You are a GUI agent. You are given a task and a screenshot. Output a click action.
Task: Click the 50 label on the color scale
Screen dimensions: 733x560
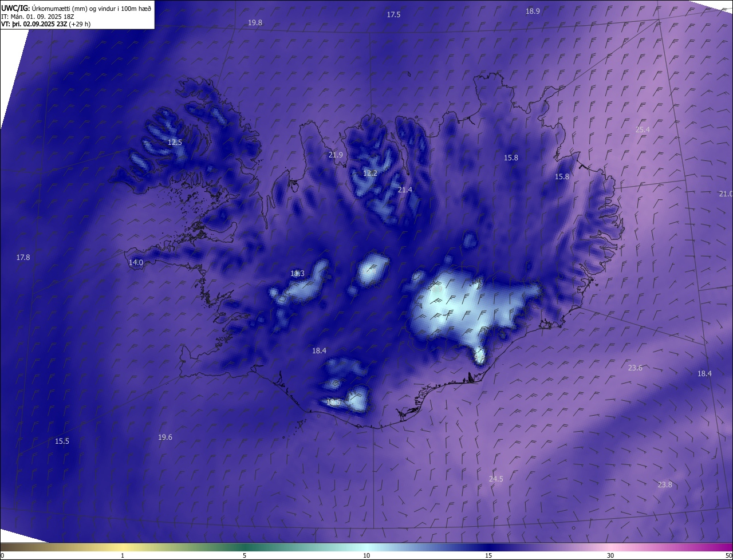(x=728, y=556)
